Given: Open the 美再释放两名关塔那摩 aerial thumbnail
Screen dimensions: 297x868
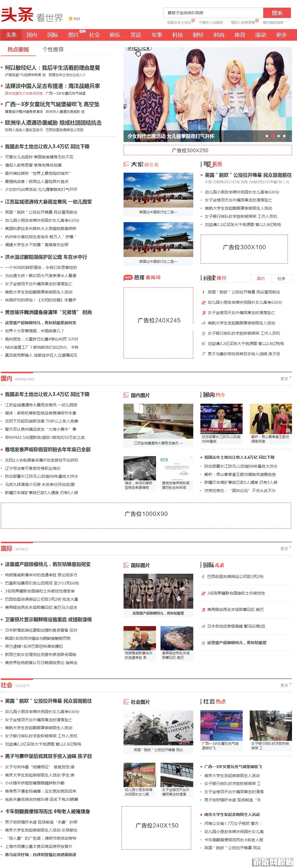Looking at the screenshot, I should pos(177,638).
